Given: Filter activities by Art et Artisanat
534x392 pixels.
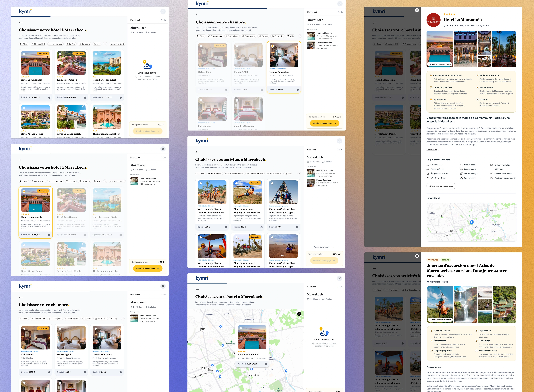Looking at the screenshot, I should pyautogui.click(x=274, y=174).
